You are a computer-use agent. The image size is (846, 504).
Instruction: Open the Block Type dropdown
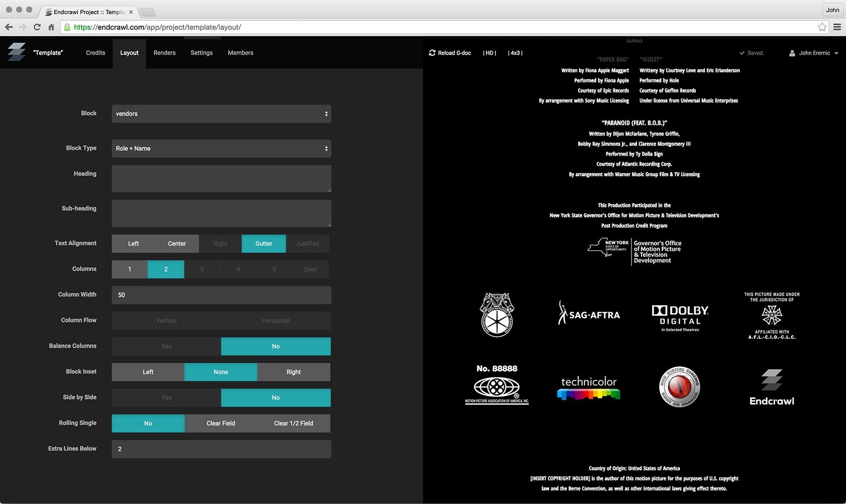click(x=221, y=149)
